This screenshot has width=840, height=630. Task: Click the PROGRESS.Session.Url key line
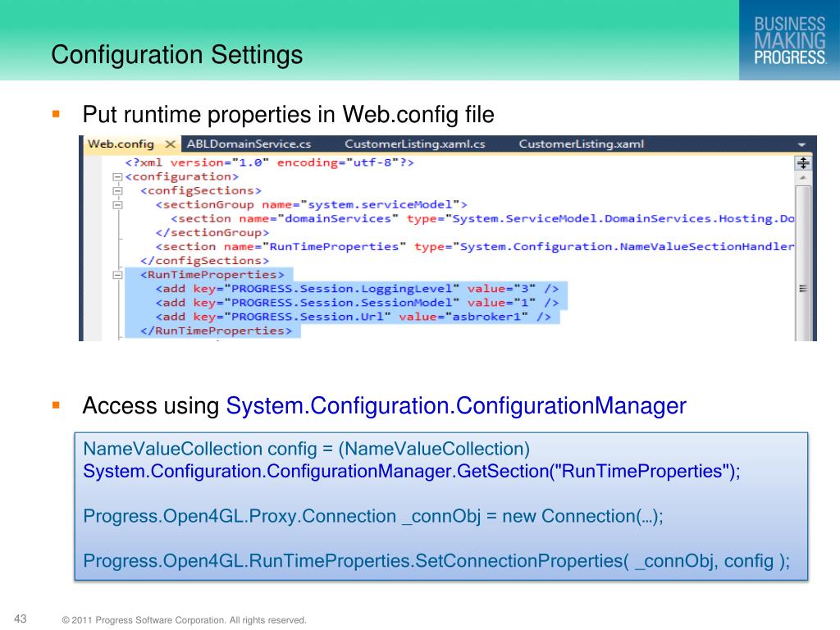tap(354, 317)
